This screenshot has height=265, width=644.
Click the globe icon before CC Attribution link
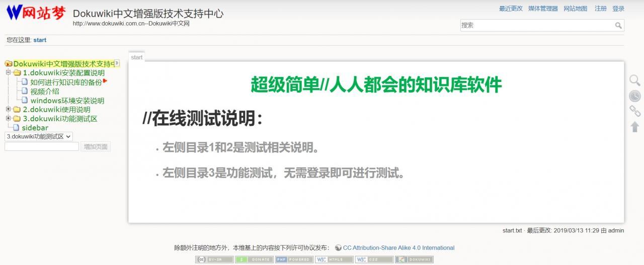(x=338, y=248)
